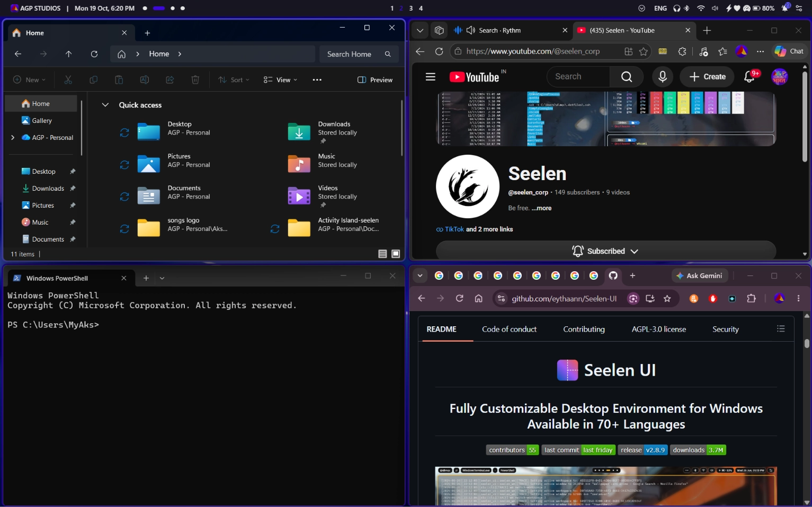
Task: Switch Explorer to details view toggle
Action: tap(382, 254)
